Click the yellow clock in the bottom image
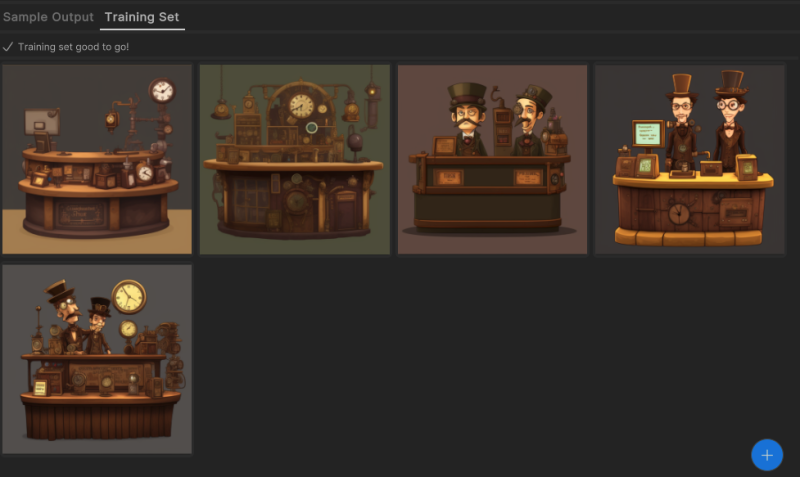This screenshot has width=800, height=477. click(128, 296)
